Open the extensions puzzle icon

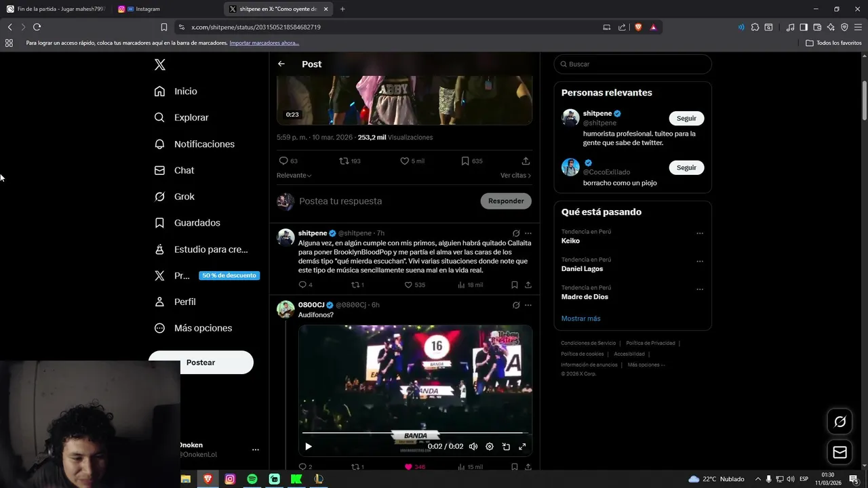point(755,27)
